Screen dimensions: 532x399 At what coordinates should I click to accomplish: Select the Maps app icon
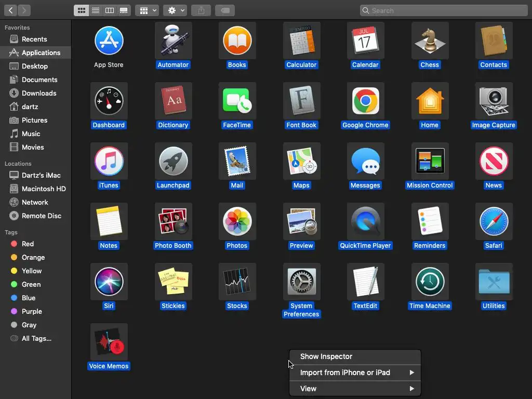click(302, 161)
